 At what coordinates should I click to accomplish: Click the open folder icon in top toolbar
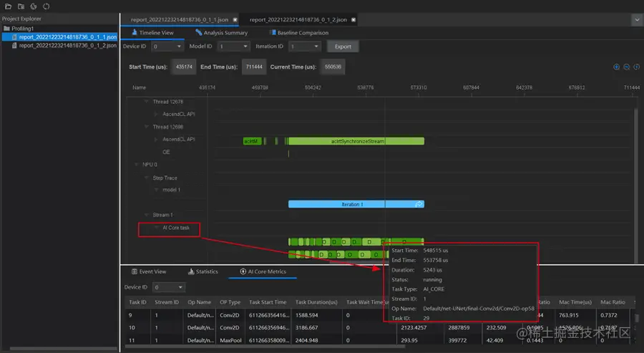(8, 6)
